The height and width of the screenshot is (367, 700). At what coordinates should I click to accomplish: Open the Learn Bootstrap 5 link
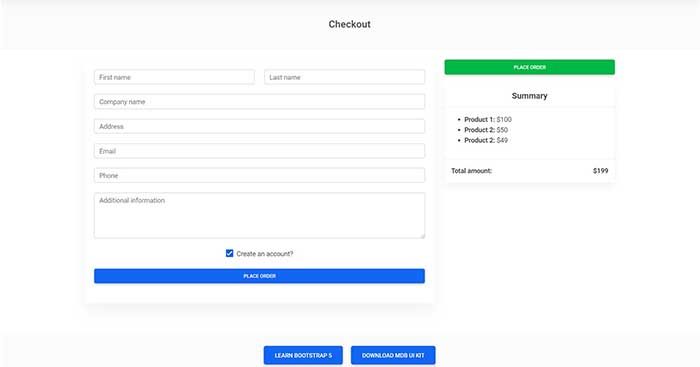(x=303, y=355)
